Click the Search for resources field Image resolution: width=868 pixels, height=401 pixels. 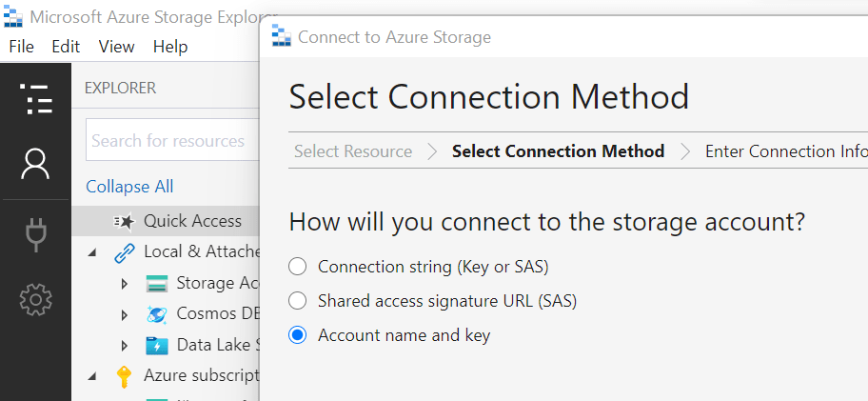point(169,141)
